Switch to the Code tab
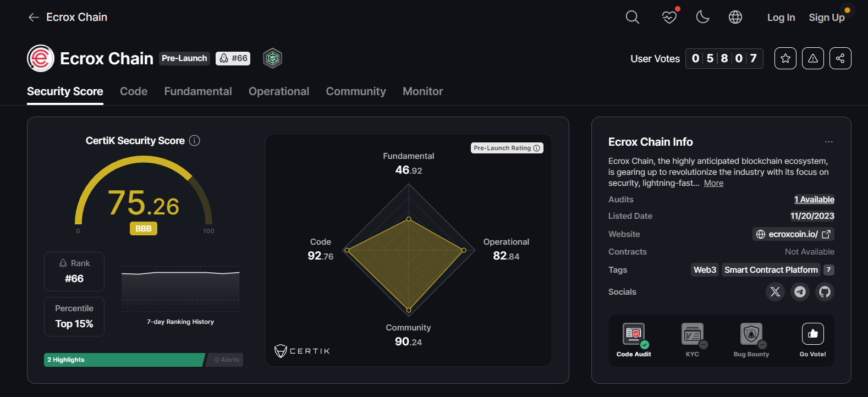Viewport: 868px width, 397px height. tap(134, 91)
